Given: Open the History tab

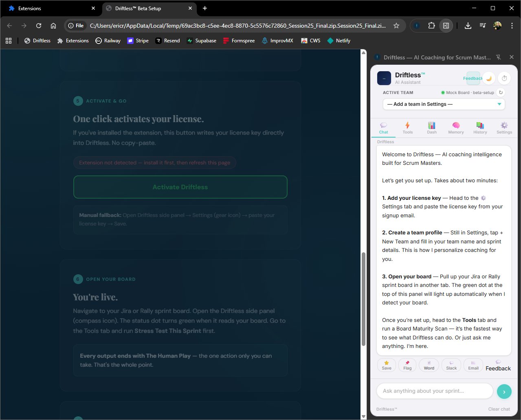Looking at the screenshot, I should [x=480, y=128].
